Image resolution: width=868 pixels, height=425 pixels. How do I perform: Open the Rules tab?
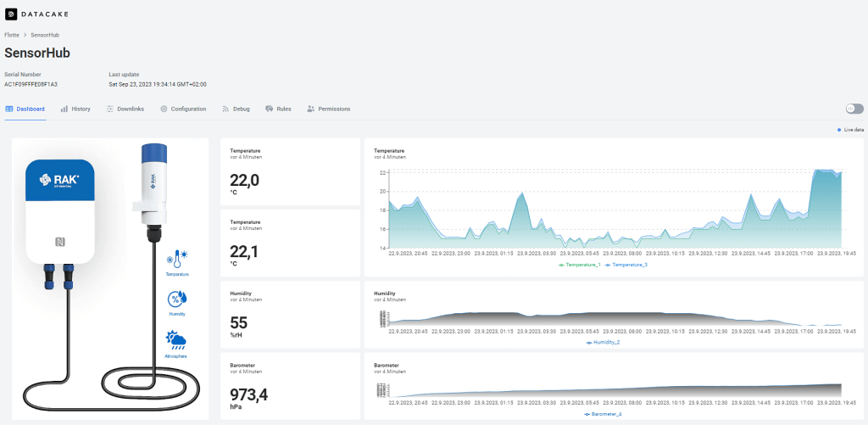click(x=279, y=109)
